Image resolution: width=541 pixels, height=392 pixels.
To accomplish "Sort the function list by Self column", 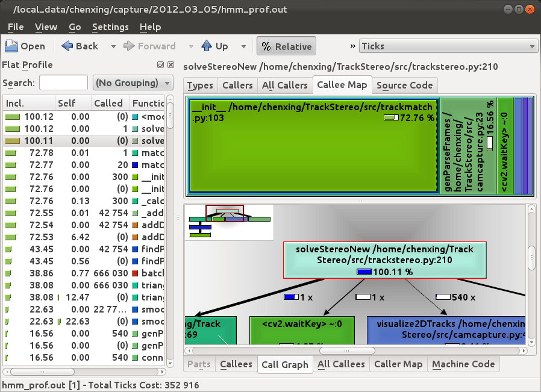I will point(66,103).
